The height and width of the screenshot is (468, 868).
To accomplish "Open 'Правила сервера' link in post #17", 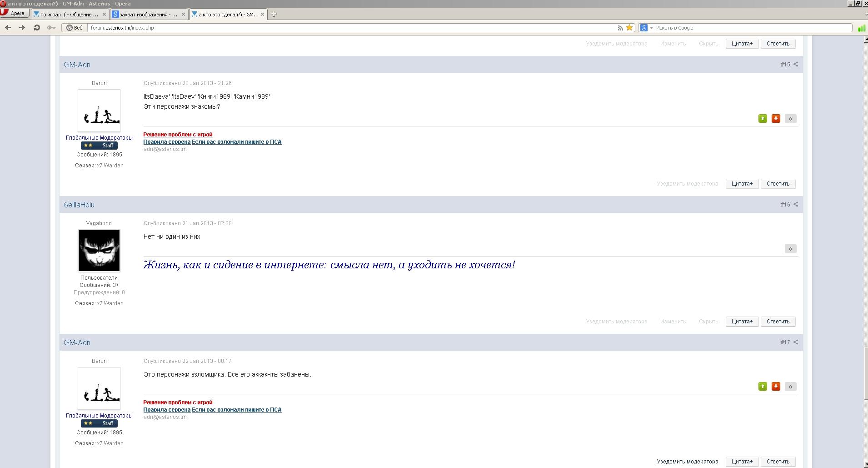I will pyautogui.click(x=167, y=410).
